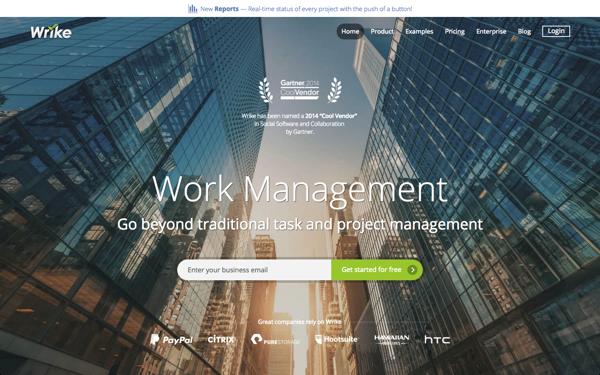The width and height of the screenshot is (600, 375).
Task: Open the Enterprise page
Action: [491, 31]
